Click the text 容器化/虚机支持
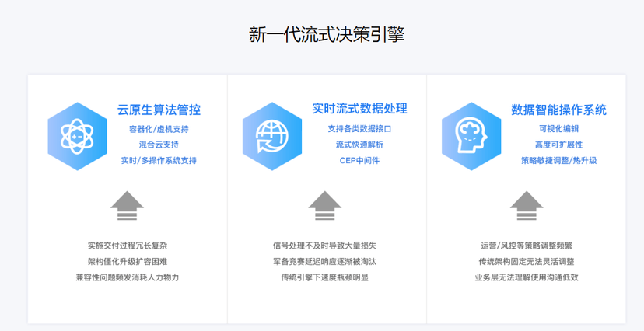644x331 pixels. point(159,129)
